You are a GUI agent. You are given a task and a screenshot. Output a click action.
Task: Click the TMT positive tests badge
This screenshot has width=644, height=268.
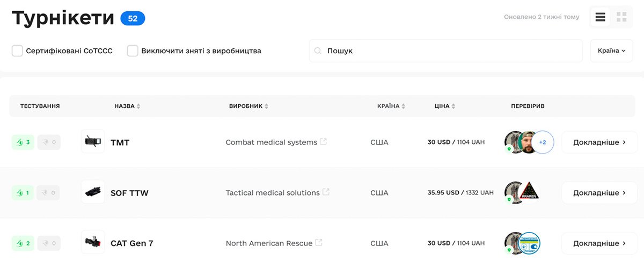click(x=23, y=142)
